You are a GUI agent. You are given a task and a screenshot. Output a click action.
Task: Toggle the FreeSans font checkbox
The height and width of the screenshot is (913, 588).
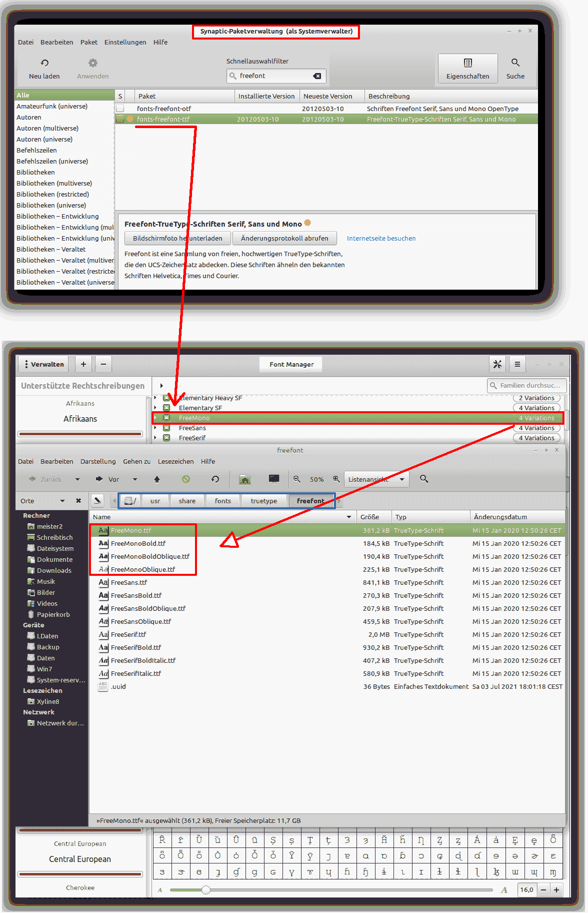click(x=166, y=428)
